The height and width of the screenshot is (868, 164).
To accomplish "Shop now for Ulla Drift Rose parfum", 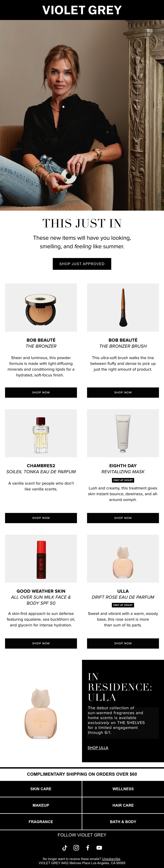I will 123,643.
